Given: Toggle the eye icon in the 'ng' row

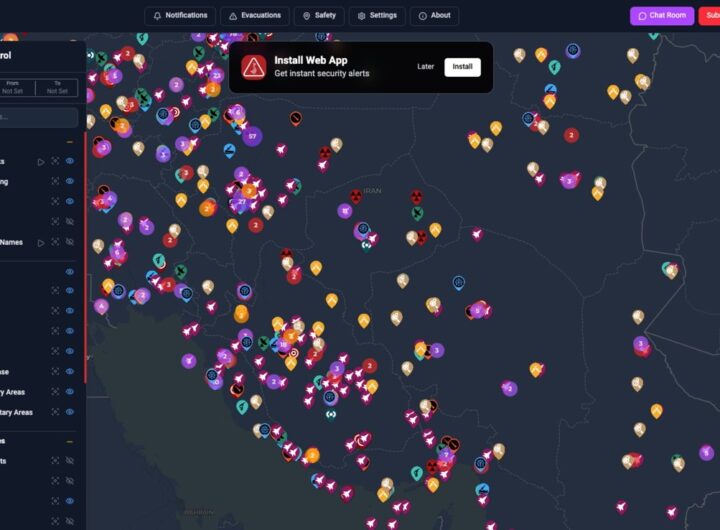Looking at the screenshot, I should click(70, 181).
